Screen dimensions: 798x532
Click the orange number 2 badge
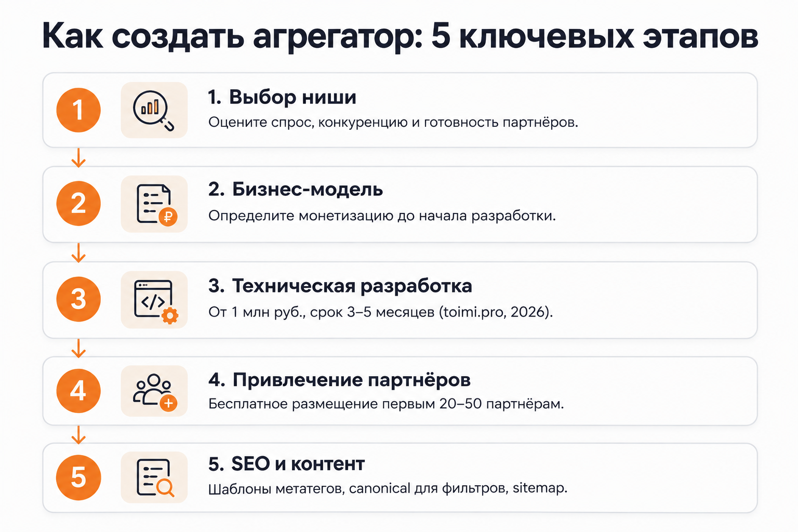tap(78, 203)
